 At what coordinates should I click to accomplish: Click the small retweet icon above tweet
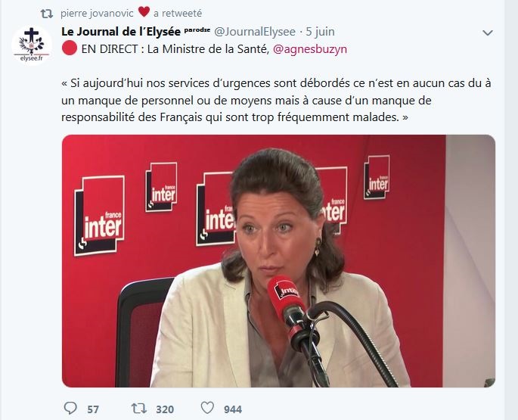point(47,14)
